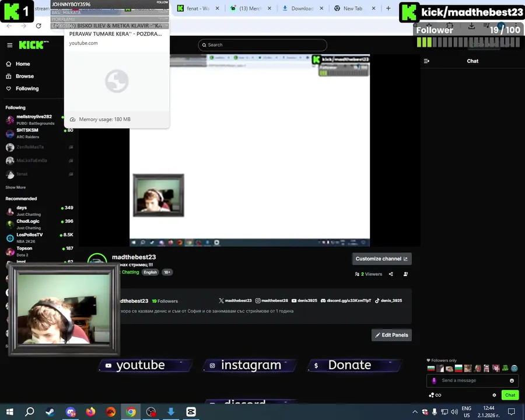The height and width of the screenshot is (420, 525).
Task: Open the TikTok link denis_3925
Action: click(388, 300)
